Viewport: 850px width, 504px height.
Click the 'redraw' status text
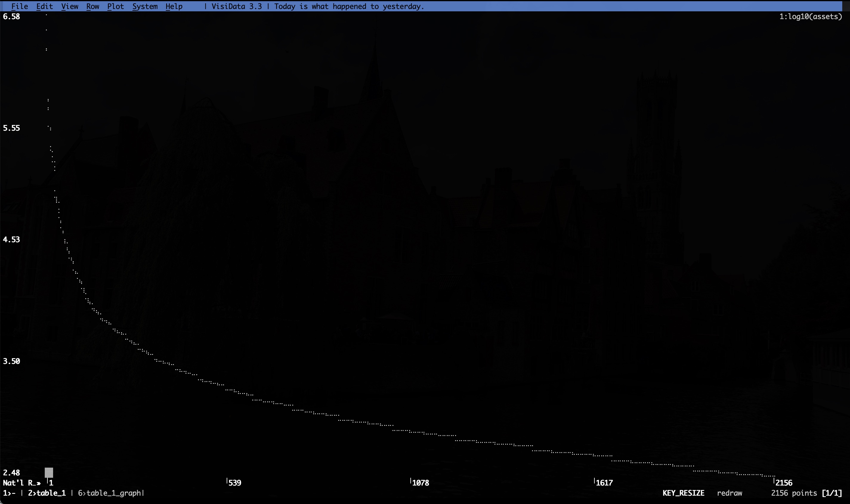click(730, 493)
